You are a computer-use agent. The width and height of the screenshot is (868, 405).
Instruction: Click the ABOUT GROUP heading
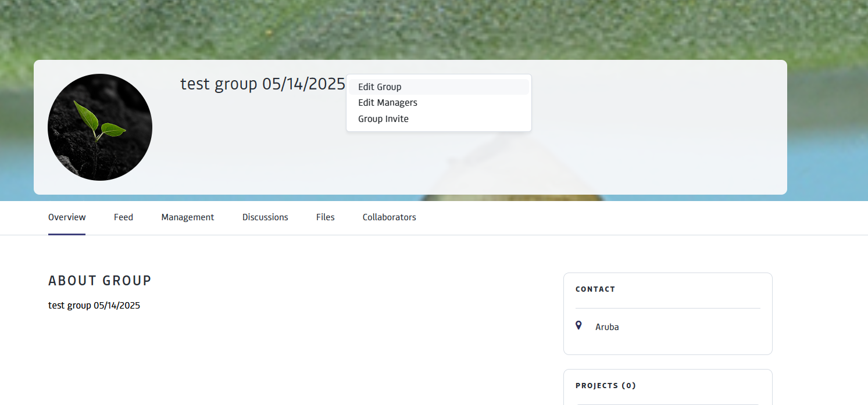pyautogui.click(x=99, y=281)
